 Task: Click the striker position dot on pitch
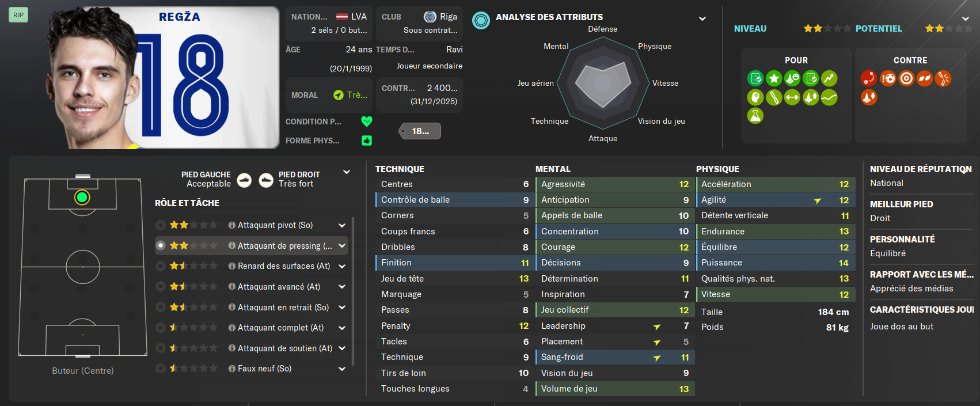coord(82,198)
